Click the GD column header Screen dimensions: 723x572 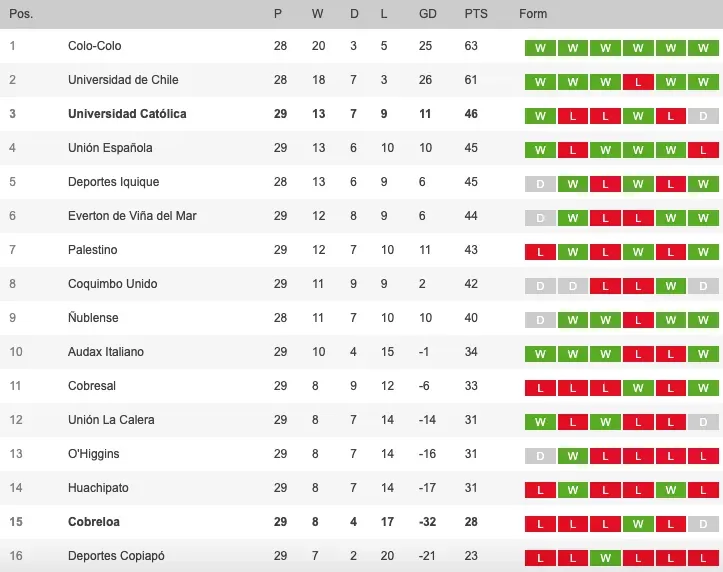tap(427, 14)
